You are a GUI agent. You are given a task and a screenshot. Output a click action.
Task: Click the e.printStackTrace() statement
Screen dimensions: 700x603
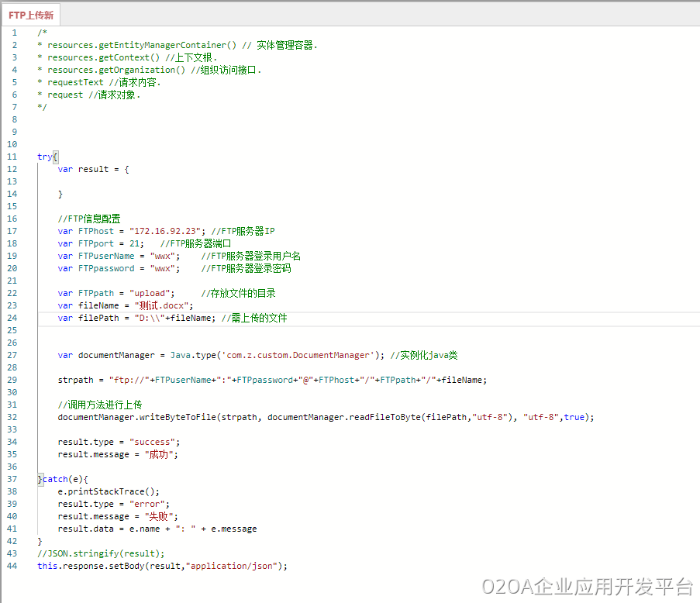click(x=109, y=491)
